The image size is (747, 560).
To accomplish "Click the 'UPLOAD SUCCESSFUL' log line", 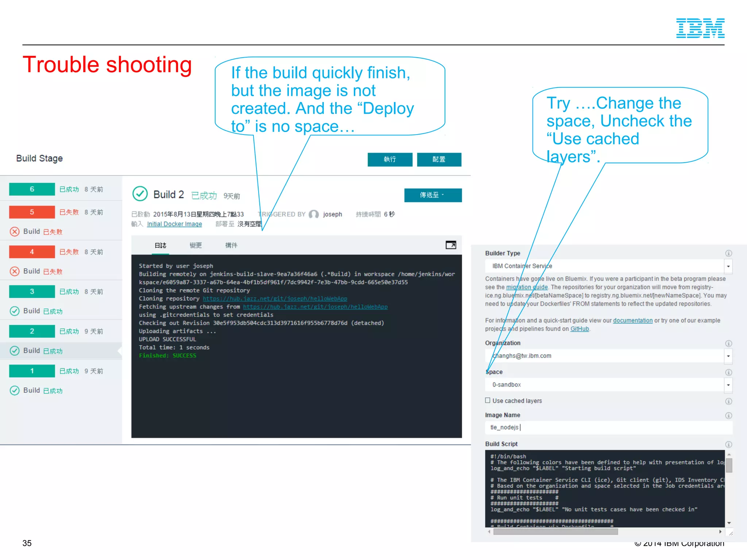I will coord(167,339).
